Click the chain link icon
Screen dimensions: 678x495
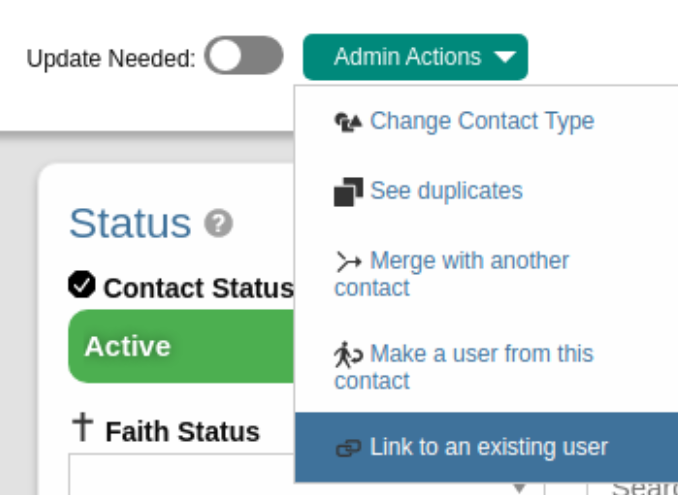(x=349, y=448)
